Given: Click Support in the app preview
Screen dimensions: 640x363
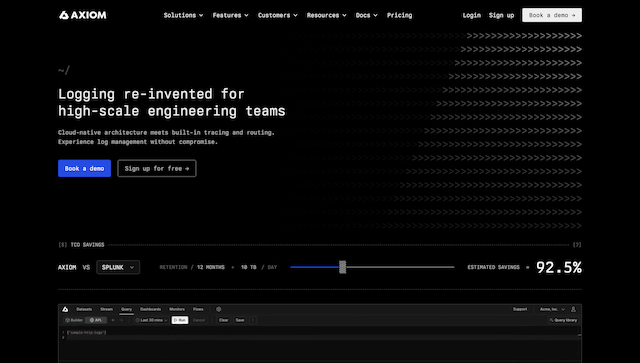Looking at the screenshot, I should pos(520,309).
